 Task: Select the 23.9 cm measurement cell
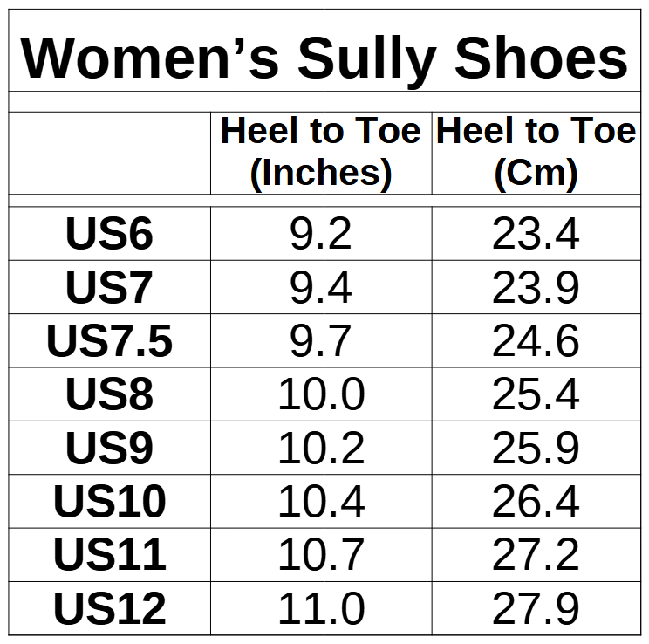pyautogui.click(x=536, y=287)
